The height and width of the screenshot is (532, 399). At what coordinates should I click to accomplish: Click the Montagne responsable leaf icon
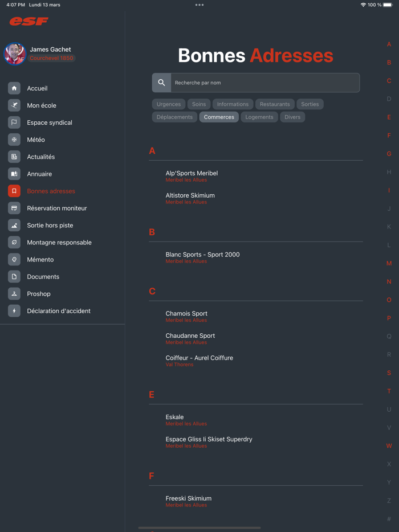click(x=14, y=243)
